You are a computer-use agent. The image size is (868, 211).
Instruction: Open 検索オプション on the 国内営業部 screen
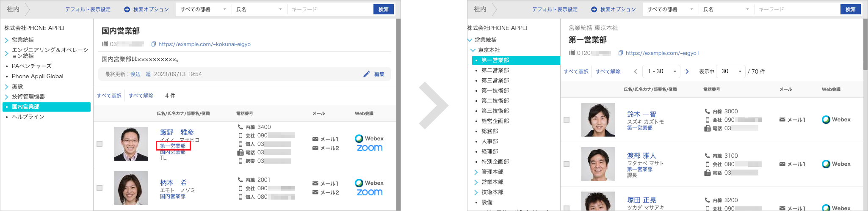coord(147,9)
